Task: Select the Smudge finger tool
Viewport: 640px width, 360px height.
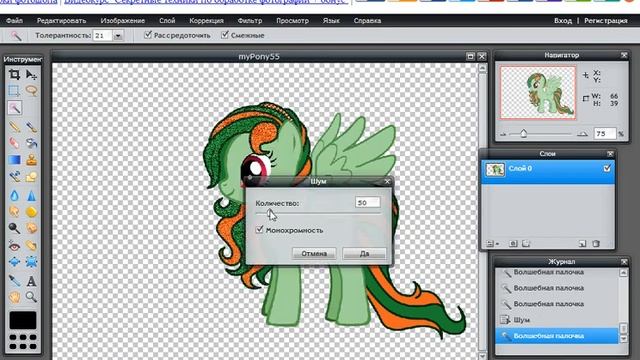Action: pos(14,212)
